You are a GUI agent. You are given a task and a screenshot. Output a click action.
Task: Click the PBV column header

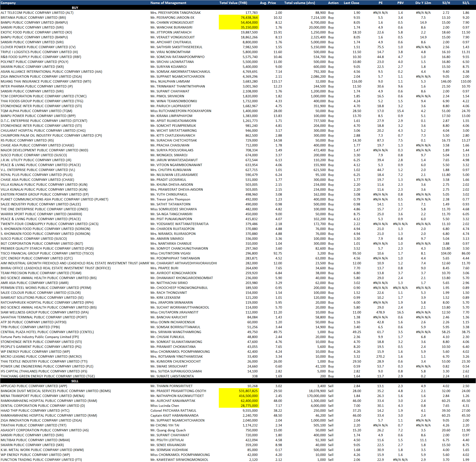(x=400, y=3)
